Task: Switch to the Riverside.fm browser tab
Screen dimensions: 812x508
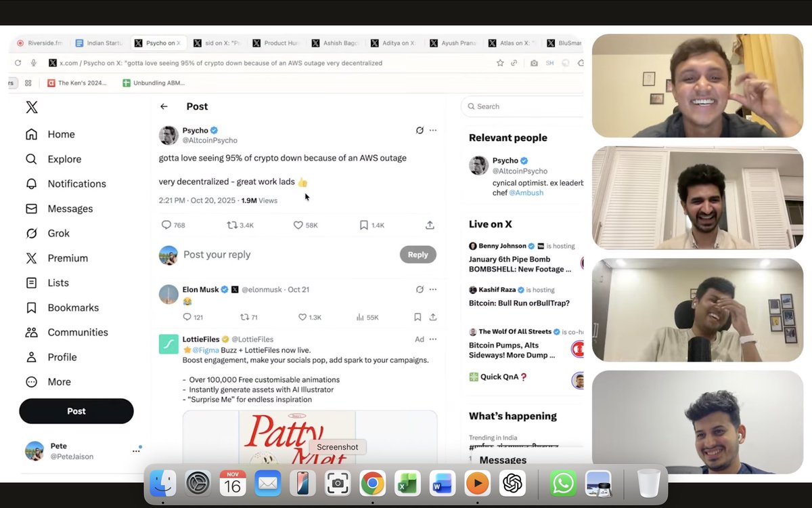Action: (40, 43)
